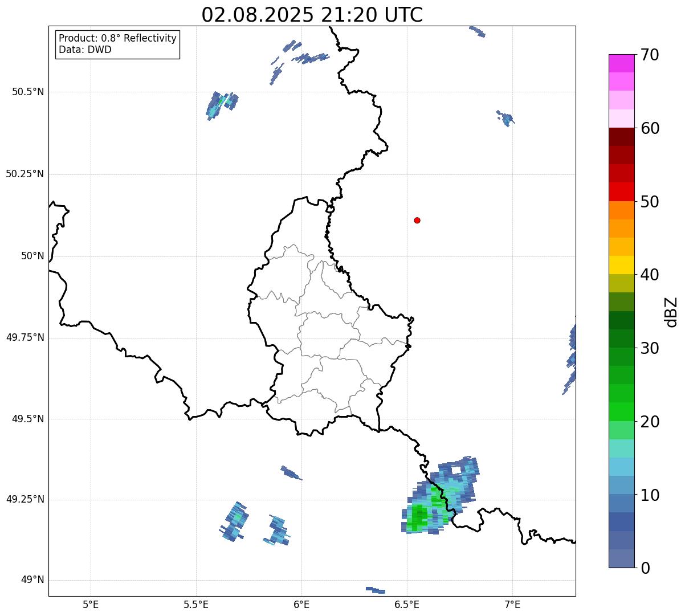Click the 49.5°N latitude label
The height and width of the screenshot is (616, 685).
click(x=27, y=419)
